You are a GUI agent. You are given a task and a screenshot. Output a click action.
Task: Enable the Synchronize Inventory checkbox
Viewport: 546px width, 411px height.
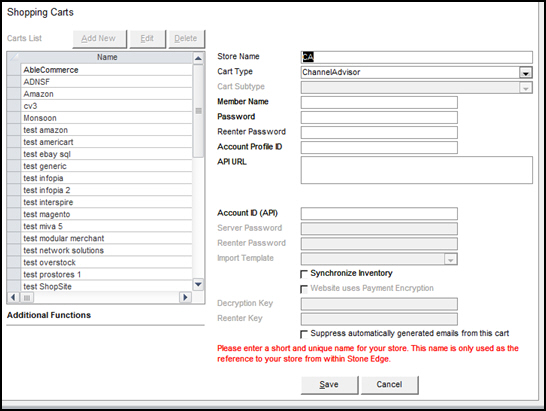pos(304,274)
